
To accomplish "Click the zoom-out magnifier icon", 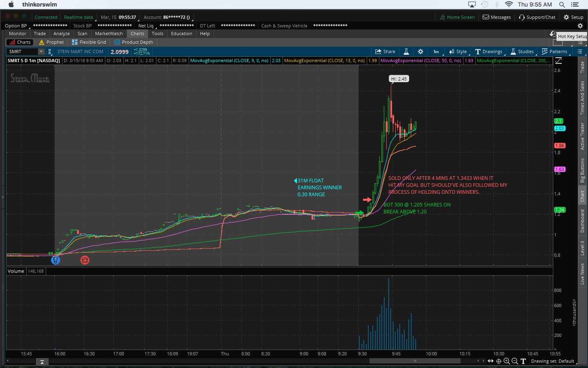I will [x=515, y=361].
